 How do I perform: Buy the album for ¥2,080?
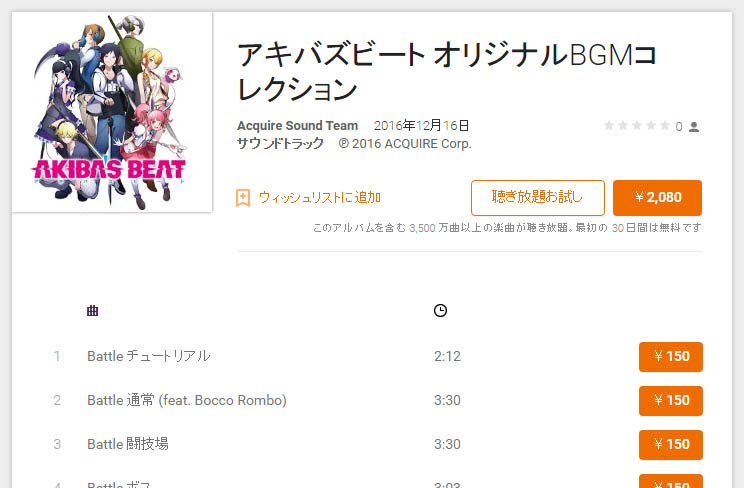pyautogui.click(x=657, y=197)
